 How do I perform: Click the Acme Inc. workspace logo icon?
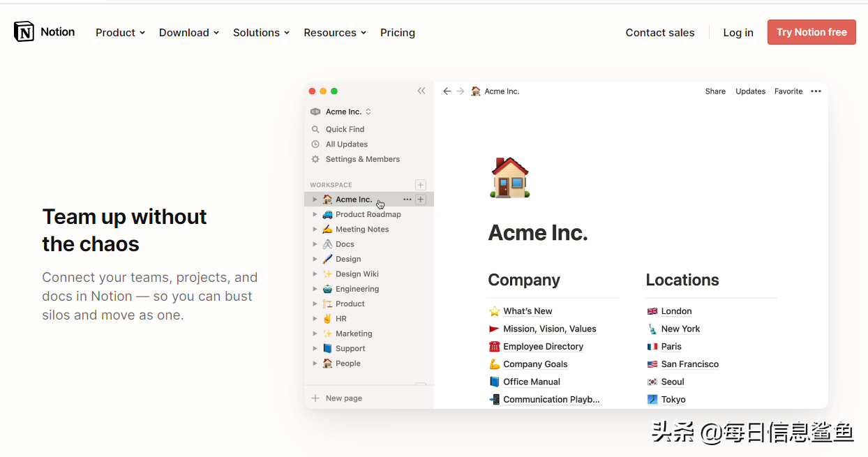coord(315,112)
